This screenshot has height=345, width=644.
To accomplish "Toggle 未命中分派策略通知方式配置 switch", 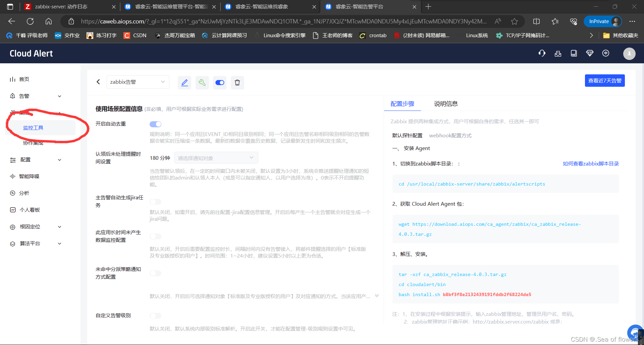I will pyautogui.click(x=155, y=273).
